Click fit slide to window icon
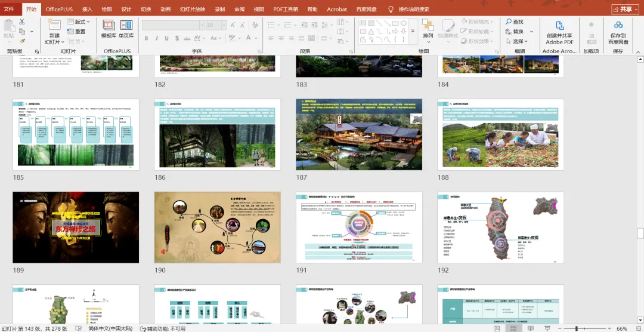Viewport: 644px width, 332px height. click(x=637, y=328)
